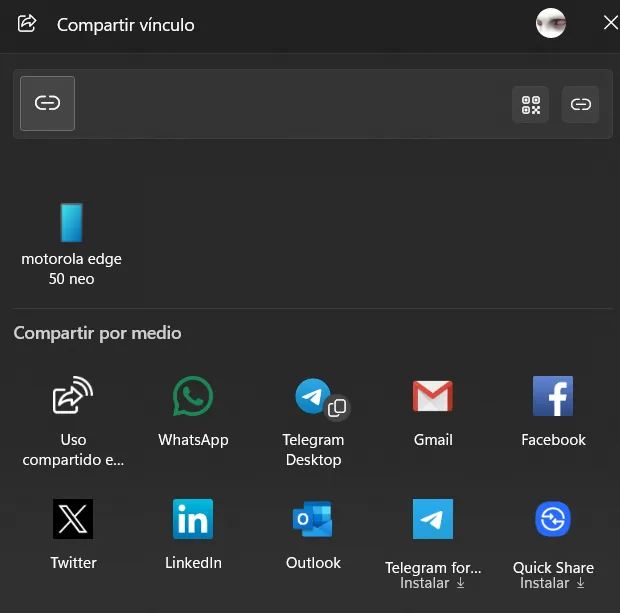Generate a QR code for the link
The height and width of the screenshot is (613, 620).
point(530,105)
